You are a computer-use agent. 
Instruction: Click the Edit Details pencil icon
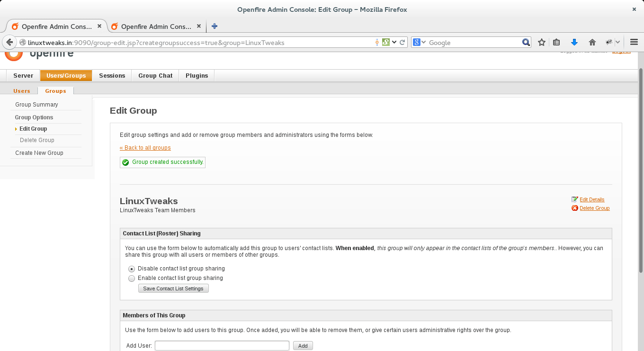pyautogui.click(x=575, y=199)
